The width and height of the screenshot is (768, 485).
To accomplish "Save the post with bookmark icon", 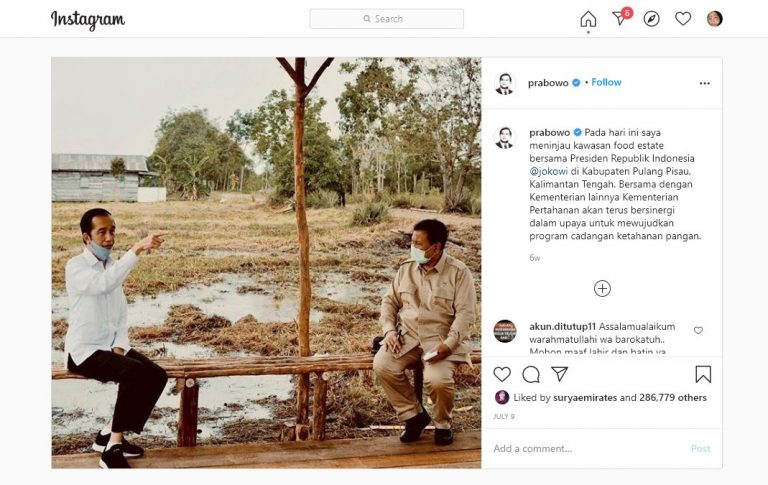I will [703, 374].
